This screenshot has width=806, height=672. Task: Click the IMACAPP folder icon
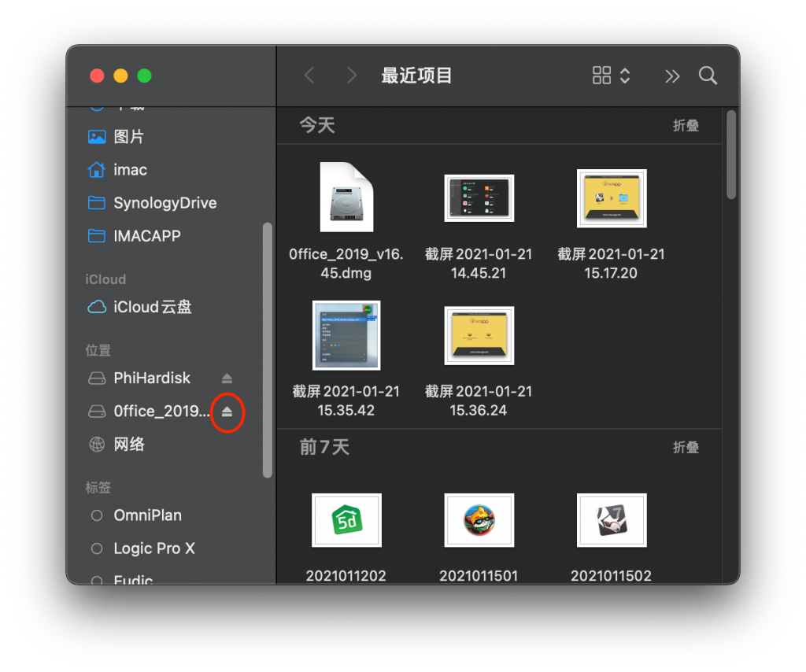pos(97,236)
